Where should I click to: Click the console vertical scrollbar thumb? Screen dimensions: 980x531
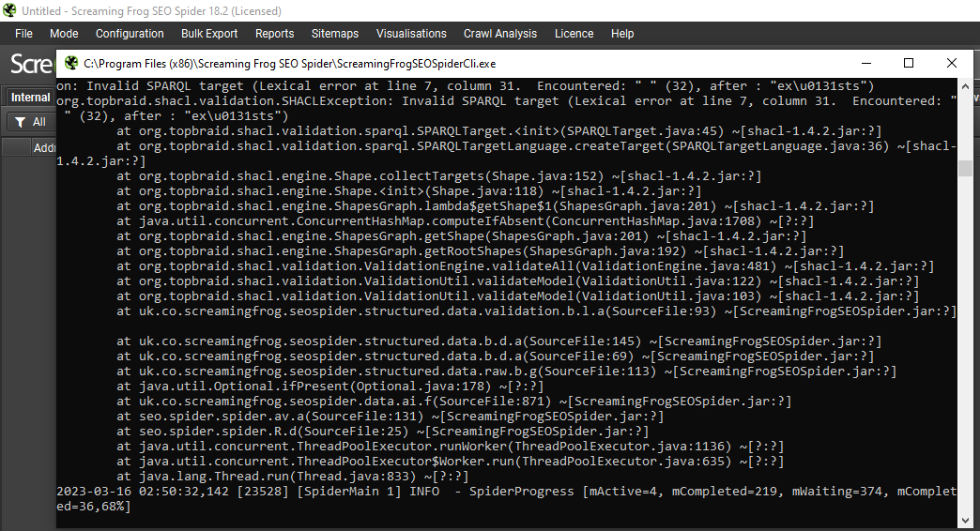click(x=965, y=168)
